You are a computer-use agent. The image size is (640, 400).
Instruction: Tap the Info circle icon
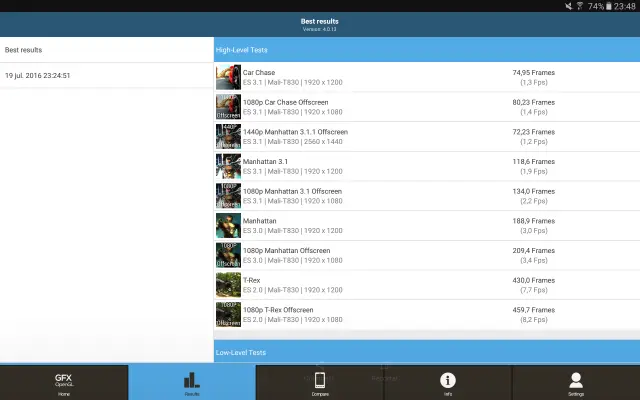pyautogui.click(x=448, y=382)
